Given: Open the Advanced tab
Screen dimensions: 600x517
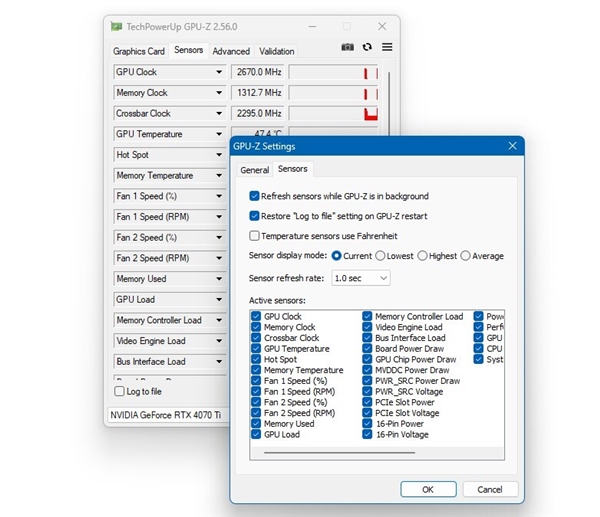Looking at the screenshot, I should (231, 51).
